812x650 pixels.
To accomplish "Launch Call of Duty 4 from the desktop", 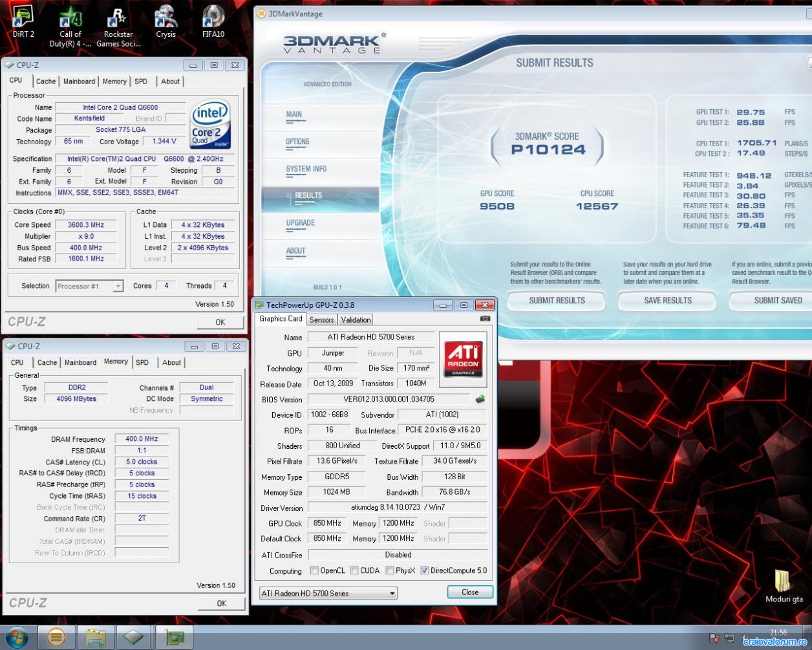I will (x=70, y=27).
